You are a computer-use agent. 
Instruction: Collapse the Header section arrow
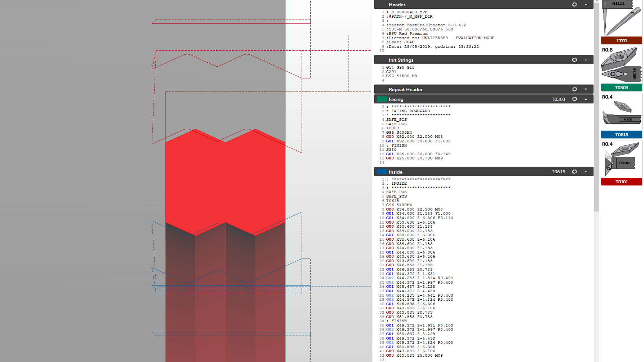(586, 4)
